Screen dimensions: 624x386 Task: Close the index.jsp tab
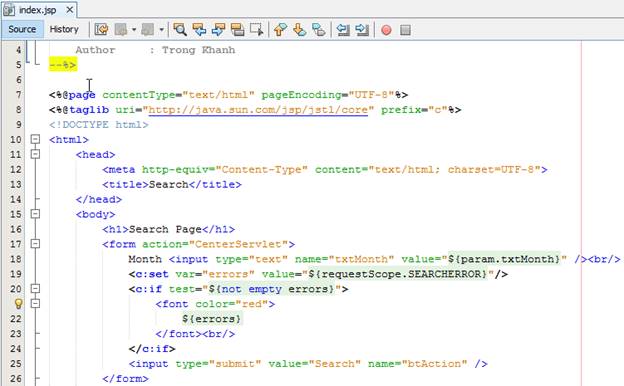[x=70, y=9]
